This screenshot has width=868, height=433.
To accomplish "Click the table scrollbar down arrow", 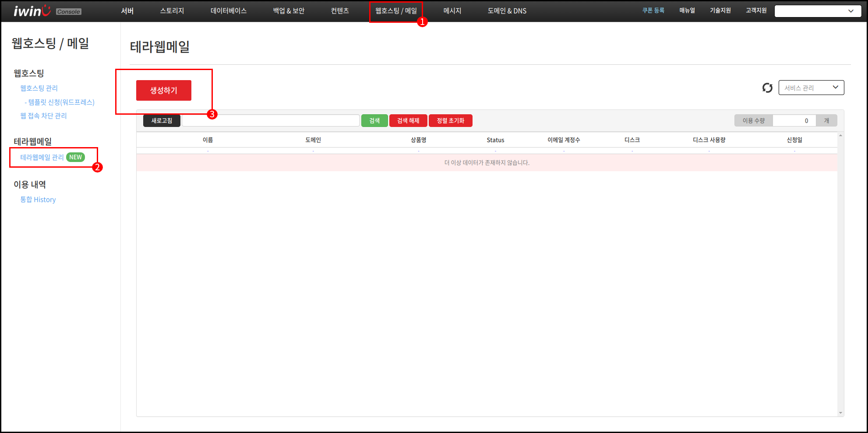I will 840,413.
